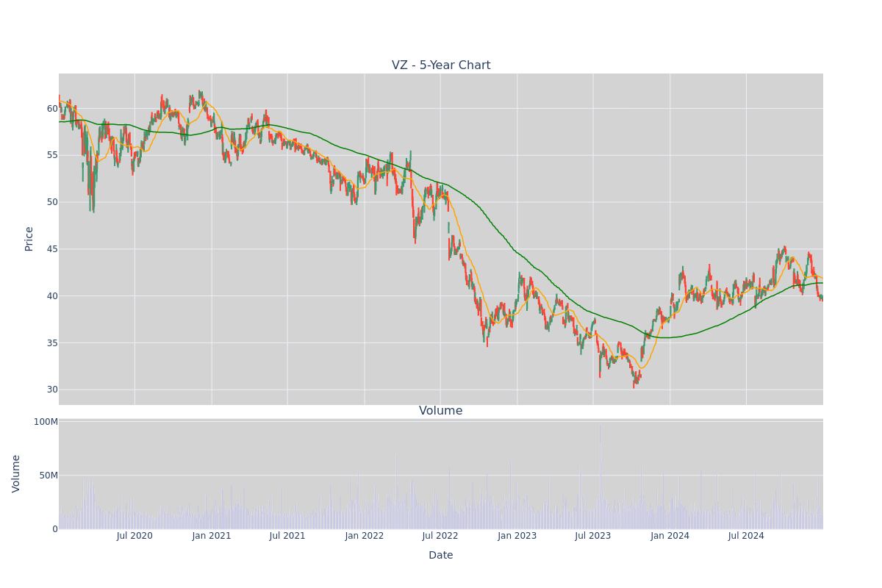Click the price axis value "30"
This screenshot has width=882, height=588.
[52, 390]
